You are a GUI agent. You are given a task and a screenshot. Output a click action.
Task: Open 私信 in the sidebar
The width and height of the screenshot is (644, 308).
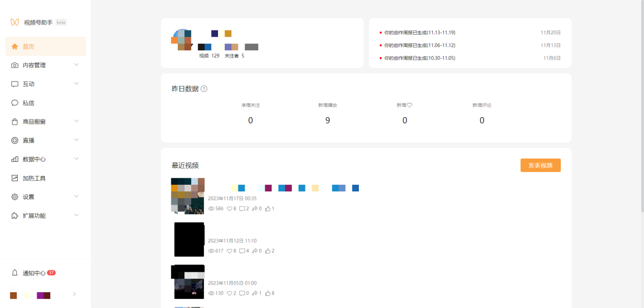coord(46,103)
